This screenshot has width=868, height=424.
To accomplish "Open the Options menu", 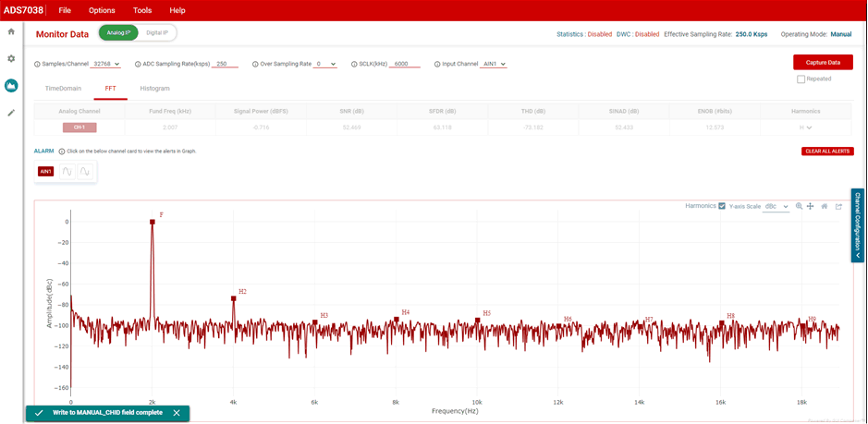I will [102, 10].
